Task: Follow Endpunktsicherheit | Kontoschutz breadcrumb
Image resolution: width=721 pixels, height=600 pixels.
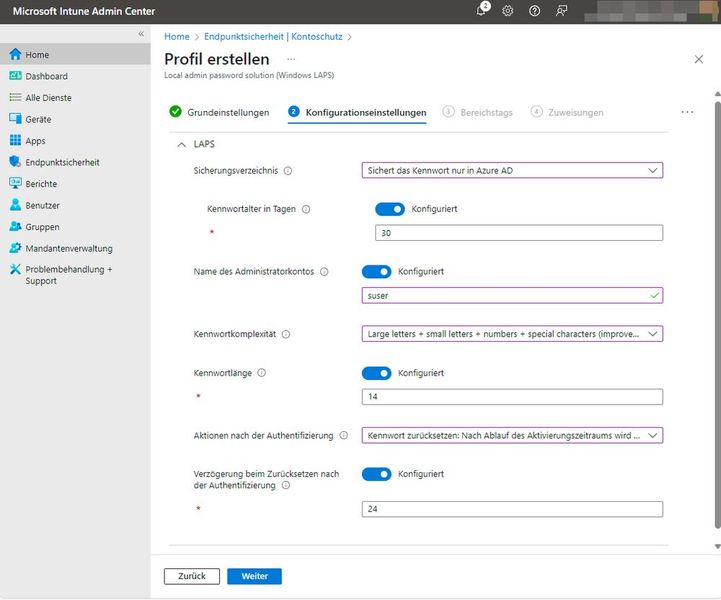Action: 273,36
